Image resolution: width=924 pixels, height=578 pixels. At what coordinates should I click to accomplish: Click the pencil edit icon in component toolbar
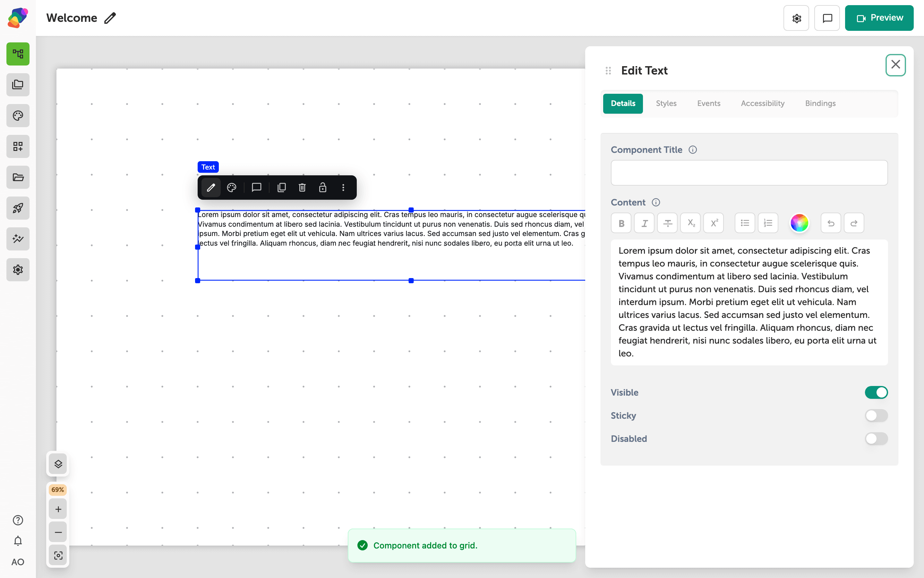211,187
